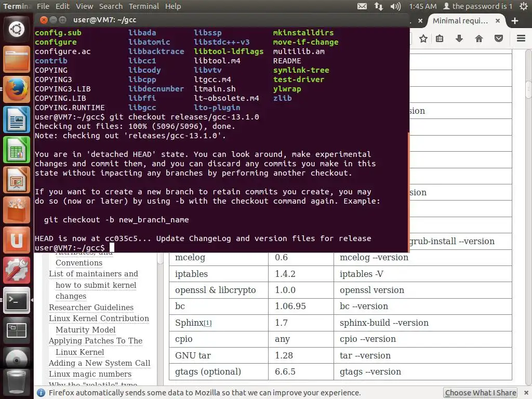Open the Edit menu

(62, 6)
